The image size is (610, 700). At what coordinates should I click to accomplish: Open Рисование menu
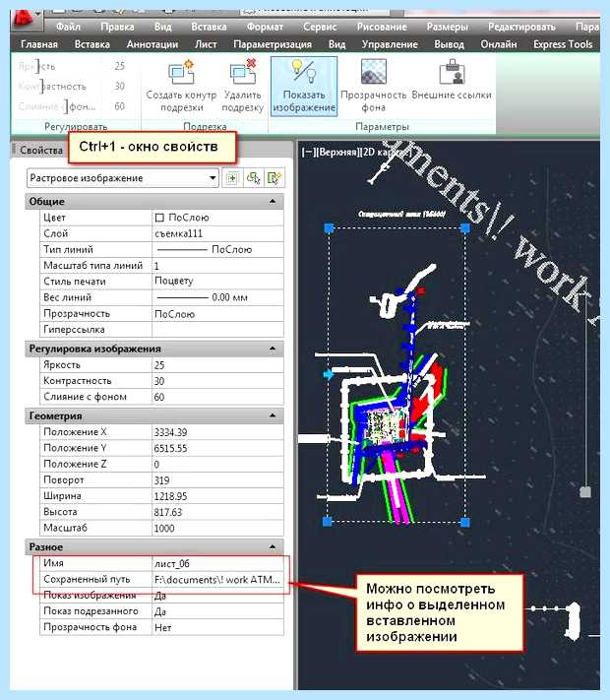point(382,27)
